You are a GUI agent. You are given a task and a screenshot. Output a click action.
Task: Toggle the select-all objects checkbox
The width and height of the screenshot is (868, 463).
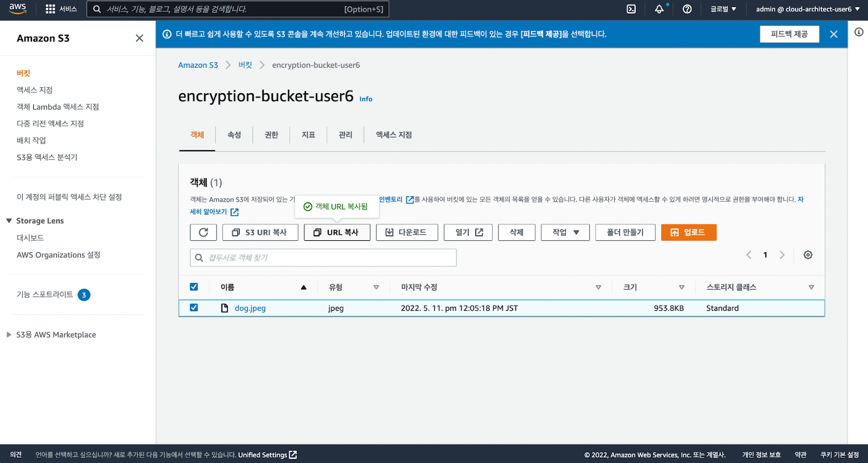[194, 287]
